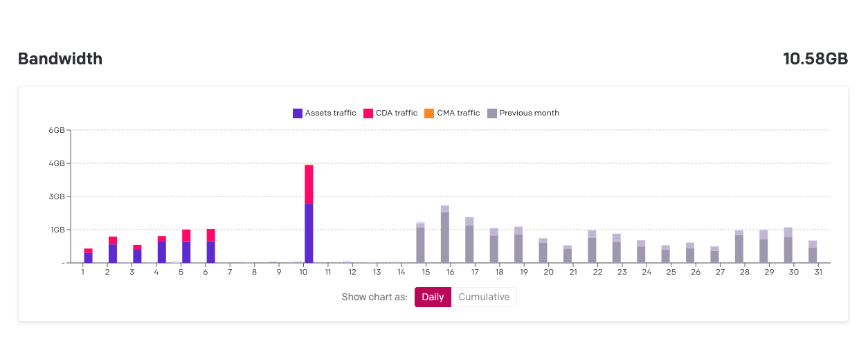Click the gray Previous month legend swatch
868x339 pixels.
coord(492,113)
